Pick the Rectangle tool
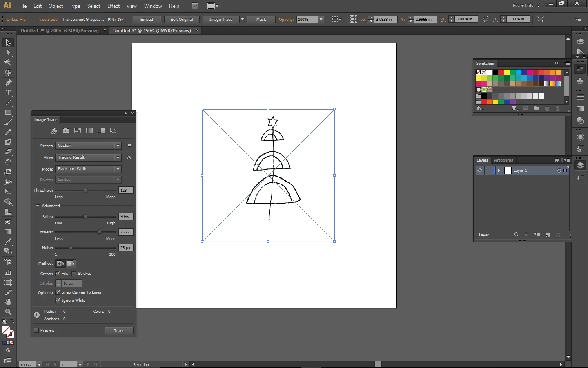The image size is (588, 368). (x=8, y=112)
